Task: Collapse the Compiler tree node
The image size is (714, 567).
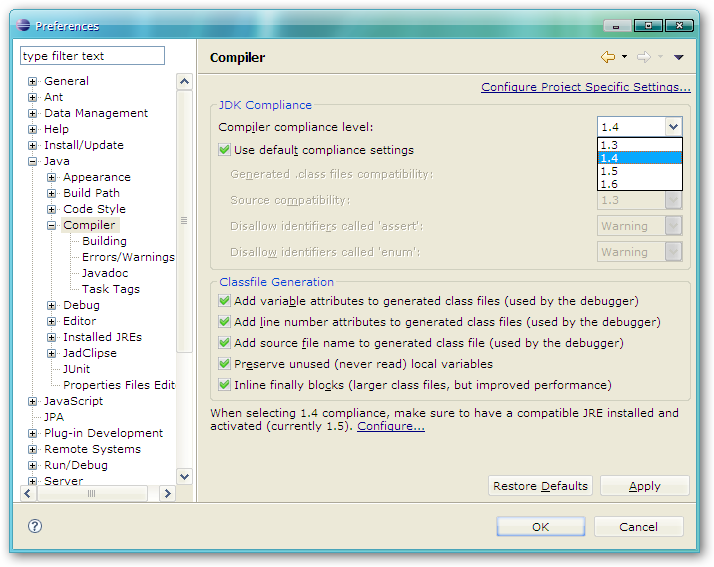Action: pyautogui.click(x=51, y=225)
